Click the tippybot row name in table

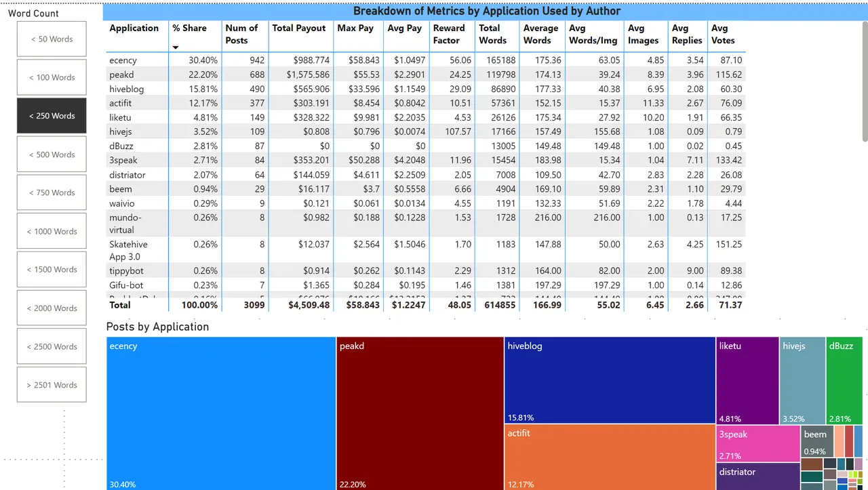[126, 271]
